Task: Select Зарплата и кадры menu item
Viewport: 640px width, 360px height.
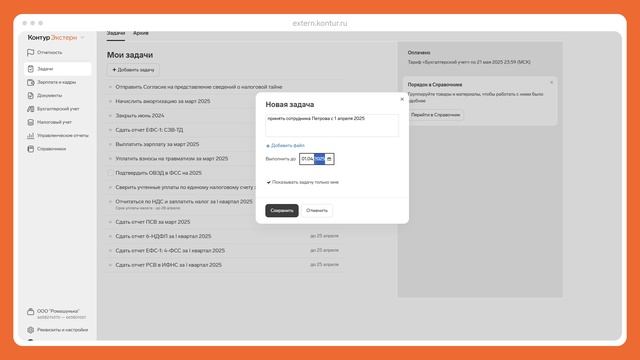Action: [x=56, y=82]
